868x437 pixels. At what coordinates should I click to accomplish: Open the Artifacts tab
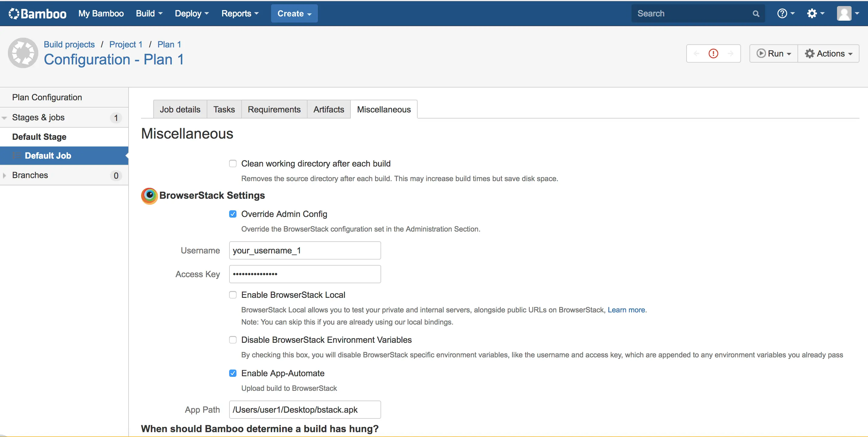pyautogui.click(x=329, y=109)
